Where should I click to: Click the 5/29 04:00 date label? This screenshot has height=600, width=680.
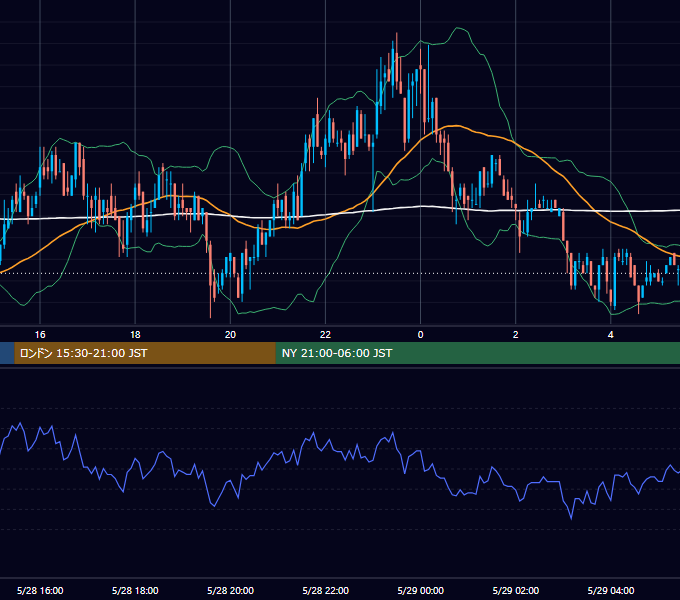pyautogui.click(x=611, y=590)
